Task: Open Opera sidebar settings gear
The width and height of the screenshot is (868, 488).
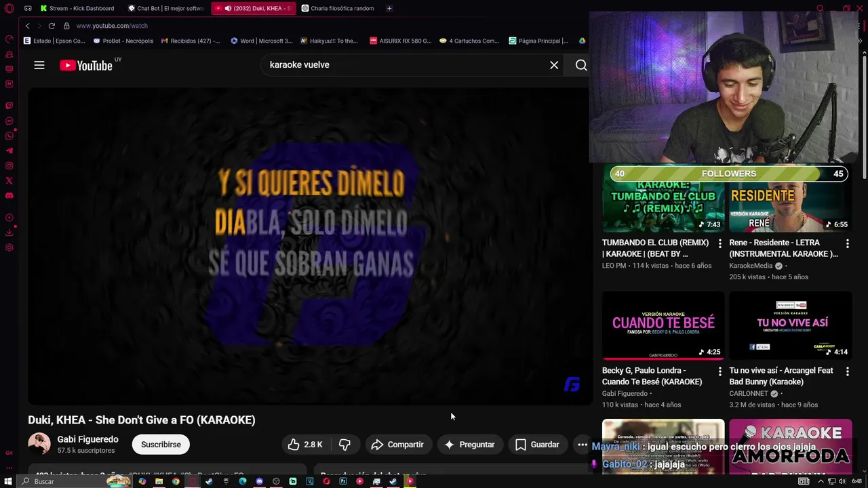Action: pos(9,247)
